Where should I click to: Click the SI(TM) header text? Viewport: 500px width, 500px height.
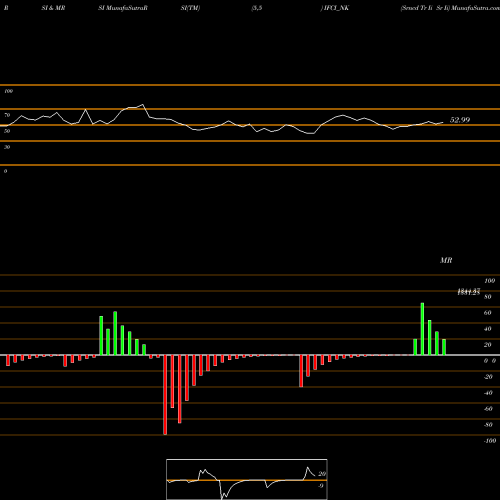(190, 8)
